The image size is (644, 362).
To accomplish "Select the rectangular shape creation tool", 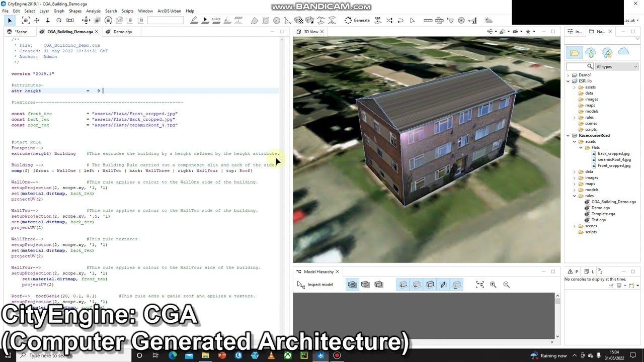I will coord(266,20).
